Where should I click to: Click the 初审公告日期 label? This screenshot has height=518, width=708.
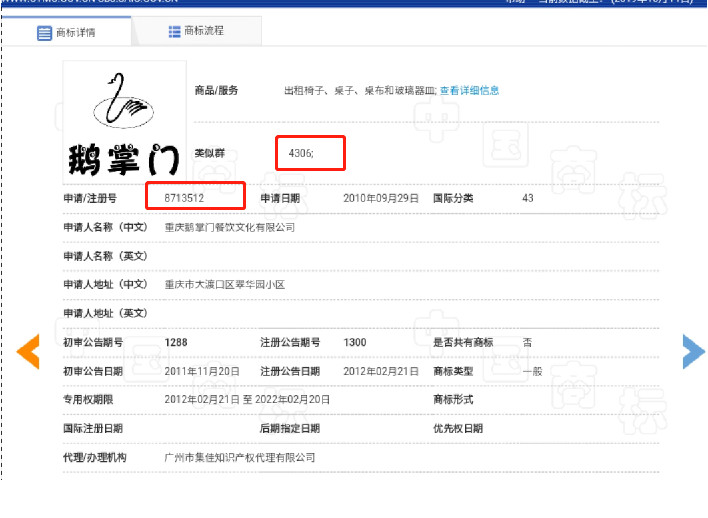click(x=93, y=371)
